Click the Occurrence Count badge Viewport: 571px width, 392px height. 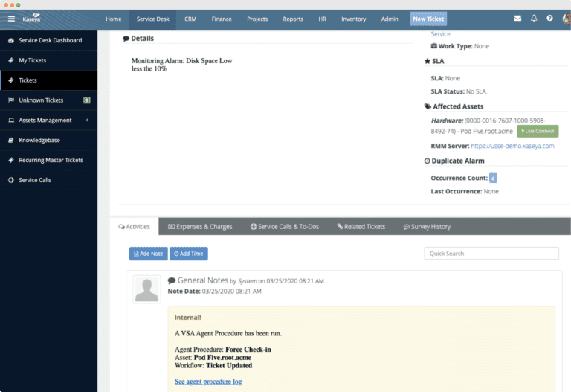493,178
